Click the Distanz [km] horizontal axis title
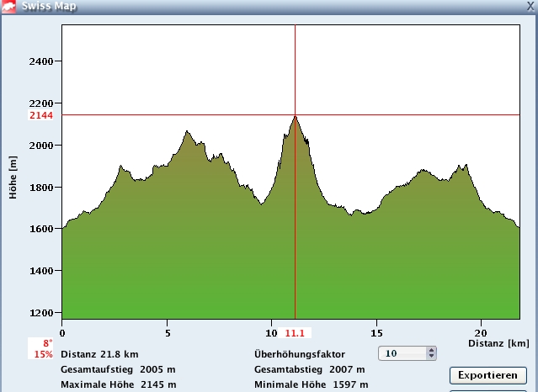The width and height of the screenshot is (538, 392). click(498, 343)
